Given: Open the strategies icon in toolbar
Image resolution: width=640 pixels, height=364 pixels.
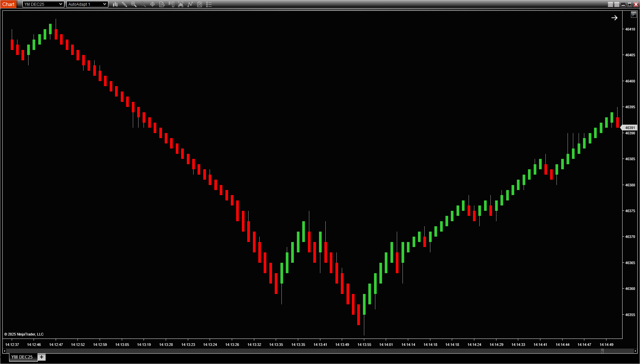Looking at the screenshot, I should click(x=190, y=4).
